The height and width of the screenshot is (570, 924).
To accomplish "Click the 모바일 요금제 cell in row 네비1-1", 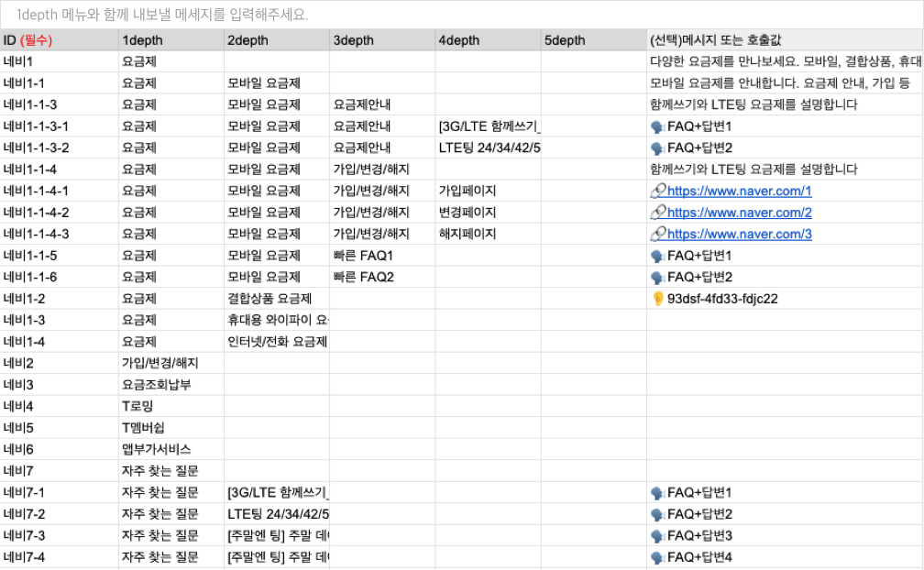I will (x=277, y=83).
